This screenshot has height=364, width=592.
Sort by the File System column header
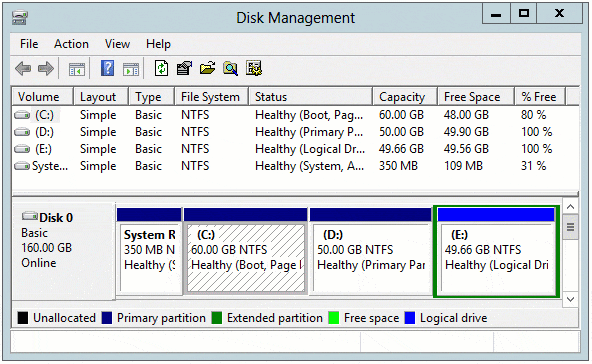point(211,97)
